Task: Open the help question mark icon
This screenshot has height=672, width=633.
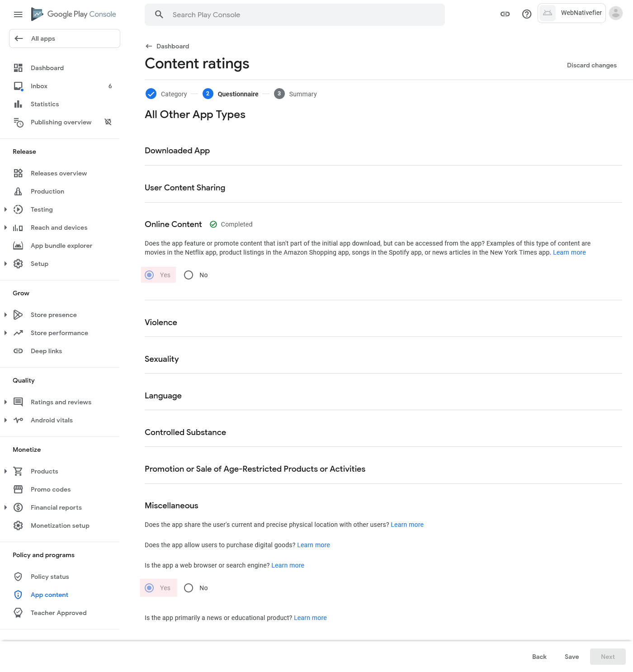Action: click(527, 14)
